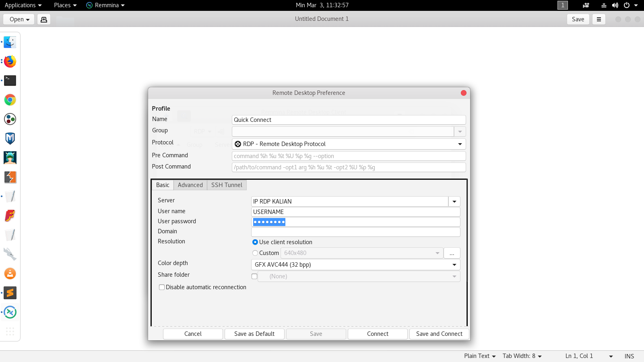644x362 pixels.
Task: Click the Remmina icon in the dock
Action: (10, 312)
